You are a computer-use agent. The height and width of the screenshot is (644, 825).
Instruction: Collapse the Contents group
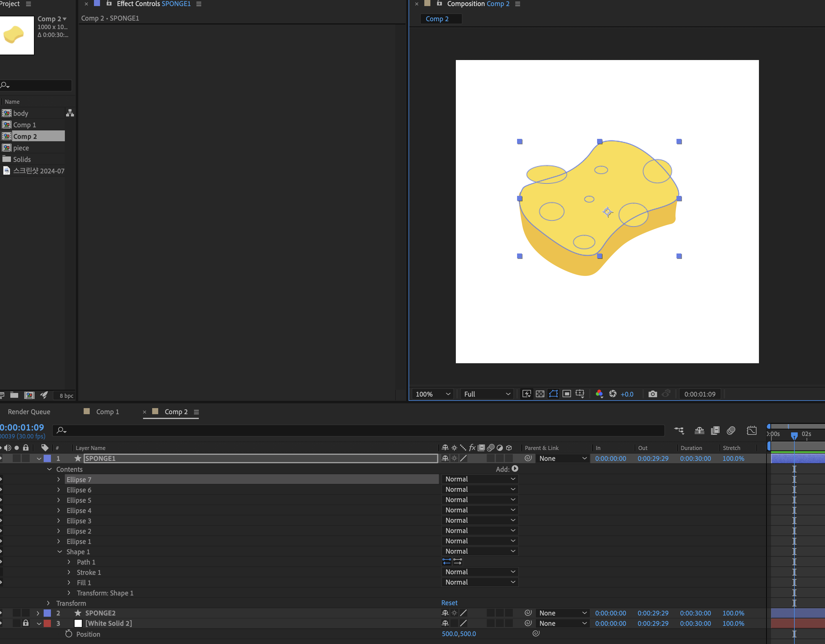point(49,469)
